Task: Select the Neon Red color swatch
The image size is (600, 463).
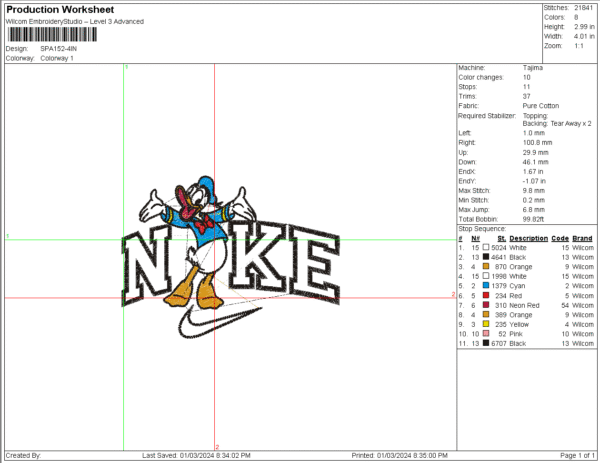Action: pyautogui.click(x=486, y=305)
